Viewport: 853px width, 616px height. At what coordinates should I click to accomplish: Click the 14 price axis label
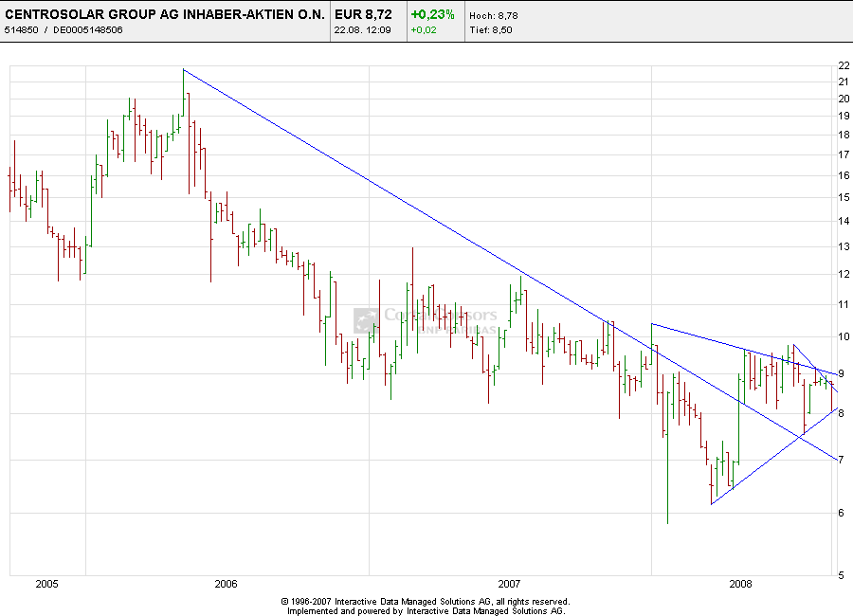point(844,221)
